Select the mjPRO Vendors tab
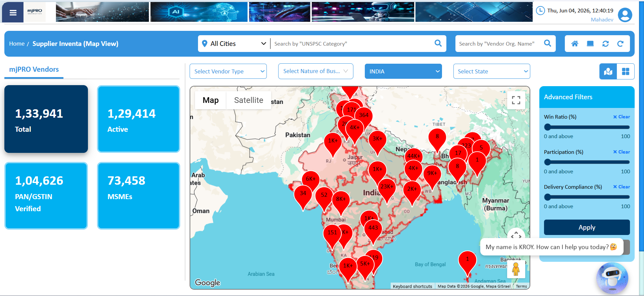Viewport: 644px width, 296px height. (x=34, y=69)
